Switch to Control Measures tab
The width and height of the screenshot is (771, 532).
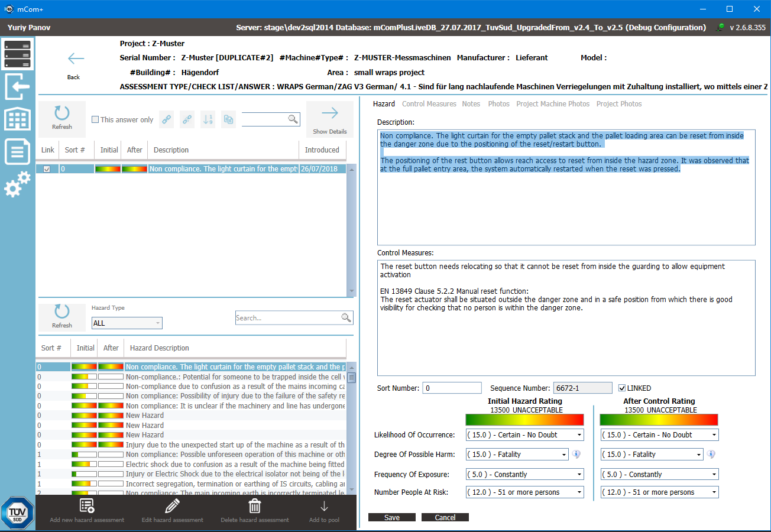[429, 104]
